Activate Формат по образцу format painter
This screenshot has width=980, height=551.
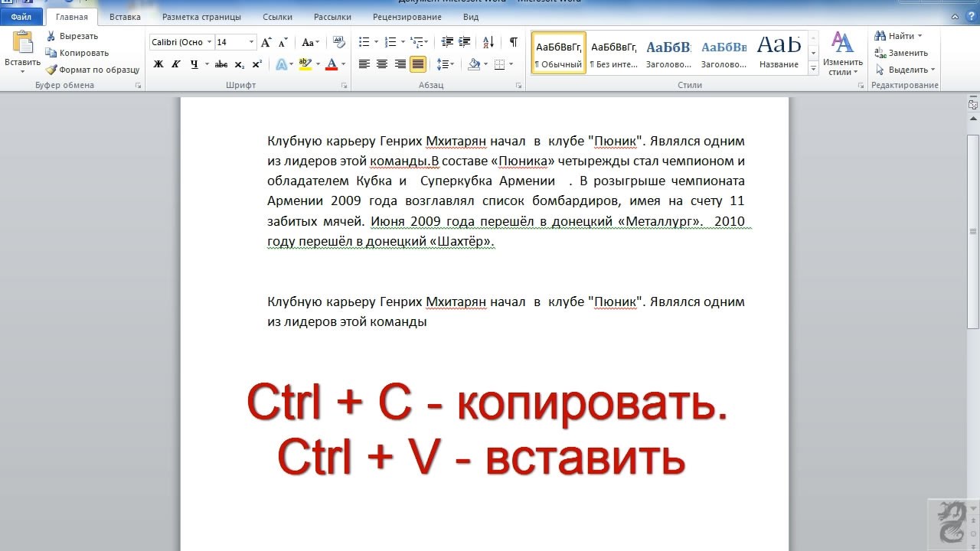click(x=92, y=70)
